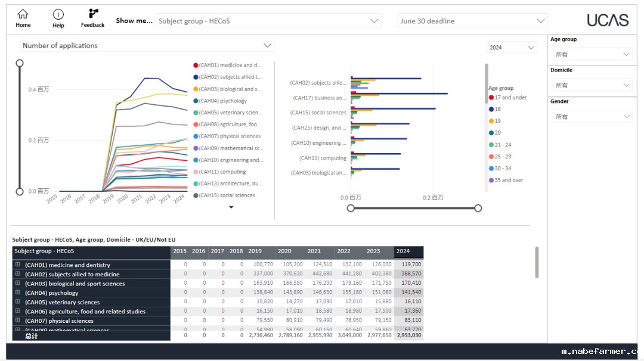Open the Gender filter dropdown
Viewport: 644px width, 361px height.
[x=591, y=117]
